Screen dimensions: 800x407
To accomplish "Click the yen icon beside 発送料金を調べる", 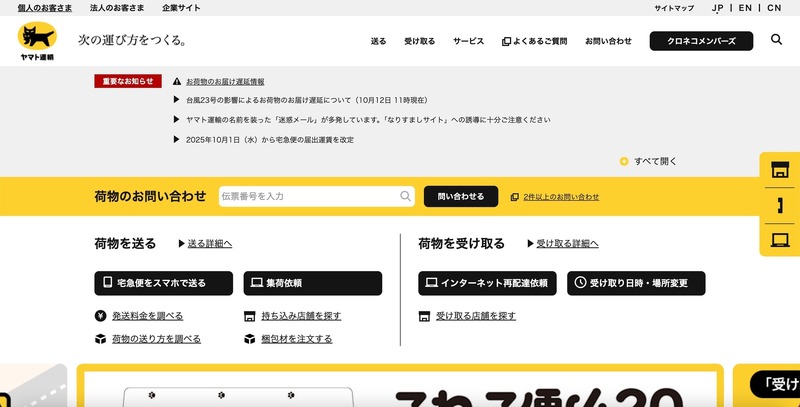I will click(x=100, y=316).
